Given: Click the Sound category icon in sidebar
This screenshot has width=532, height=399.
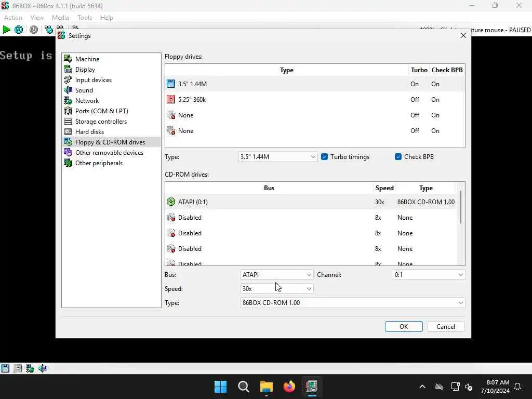Looking at the screenshot, I should click(x=68, y=90).
